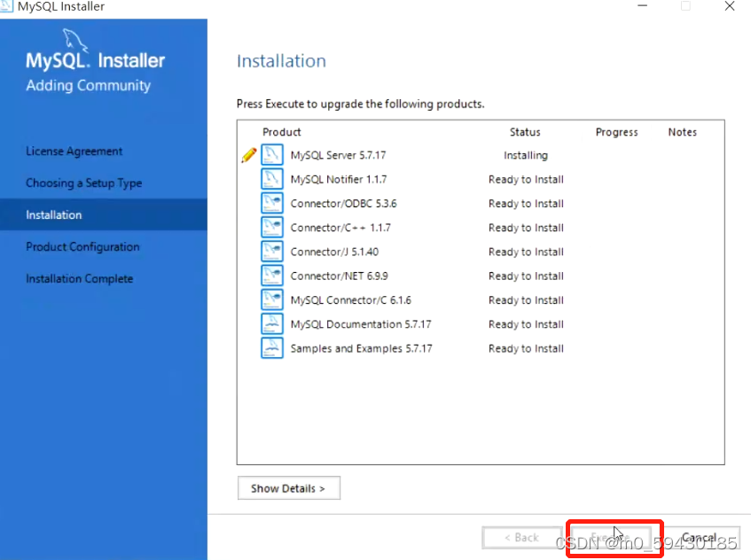Image resolution: width=751 pixels, height=560 pixels.
Task: Click the Connector/J 5.1.40 product icon
Action: click(272, 252)
